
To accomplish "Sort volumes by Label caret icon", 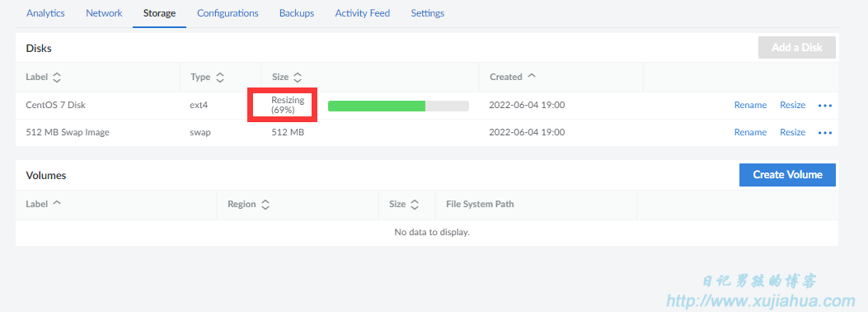I will coord(56,203).
